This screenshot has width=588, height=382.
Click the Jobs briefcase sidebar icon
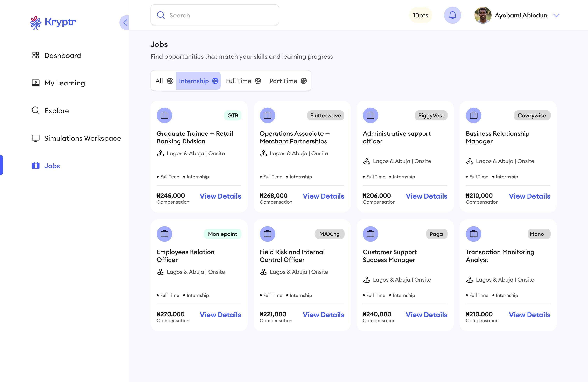pos(36,165)
